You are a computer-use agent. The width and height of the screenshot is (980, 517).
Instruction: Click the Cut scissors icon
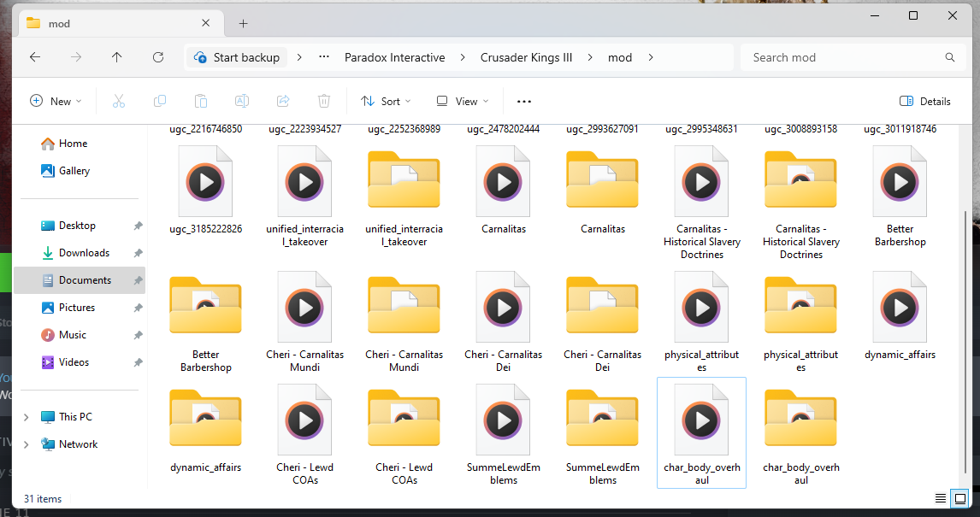tap(119, 101)
